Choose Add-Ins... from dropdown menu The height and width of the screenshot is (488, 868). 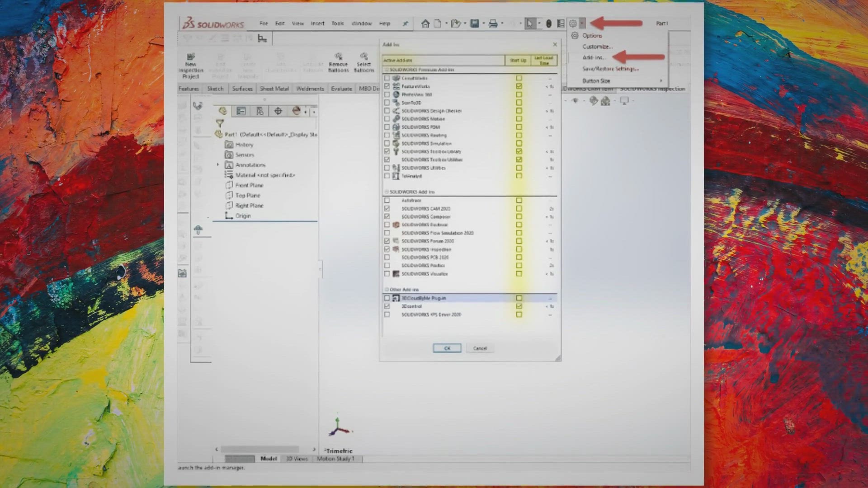coord(594,58)
